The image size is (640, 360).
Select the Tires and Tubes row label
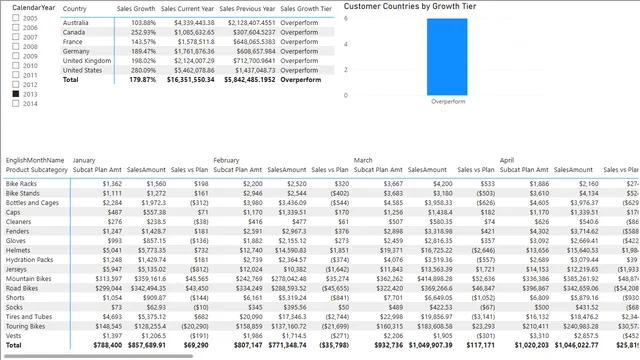pyautogui.click(x=29, y=317)
